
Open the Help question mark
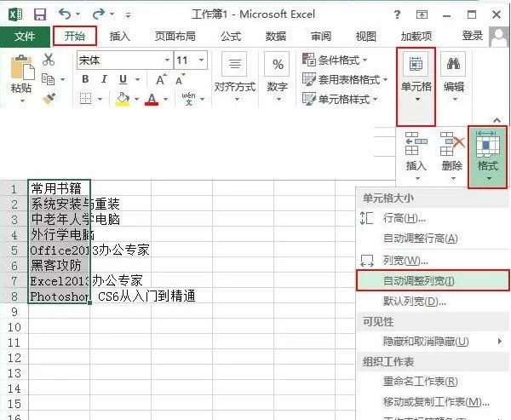tap(397, 14)
